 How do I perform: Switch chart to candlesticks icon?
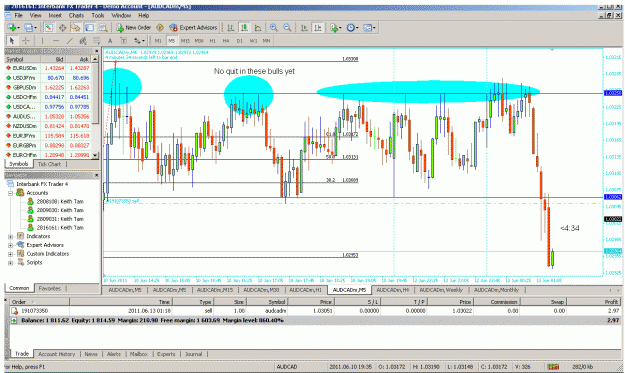[244, 27]
